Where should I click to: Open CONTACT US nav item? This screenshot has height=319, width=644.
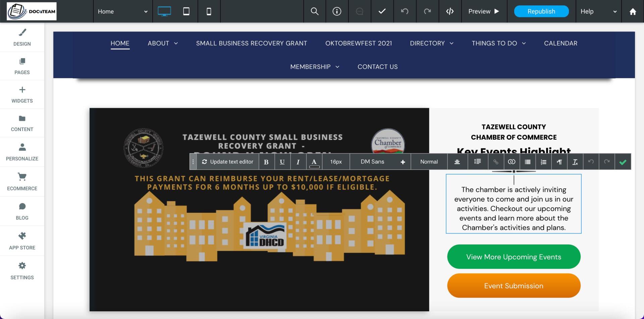coord(378,67)
